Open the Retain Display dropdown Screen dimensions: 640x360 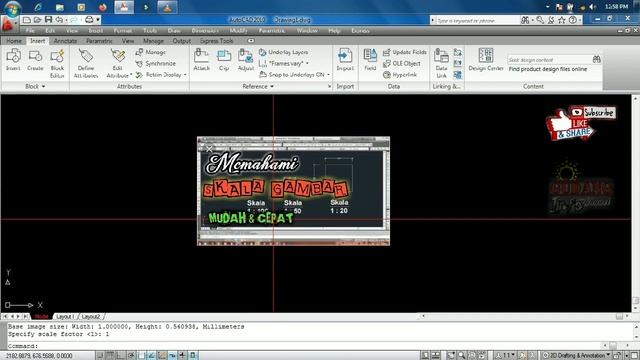[x=185, y=75]
